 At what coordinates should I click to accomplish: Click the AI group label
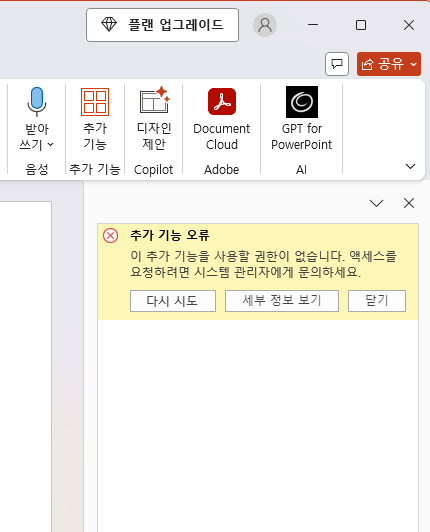[301, 169]
